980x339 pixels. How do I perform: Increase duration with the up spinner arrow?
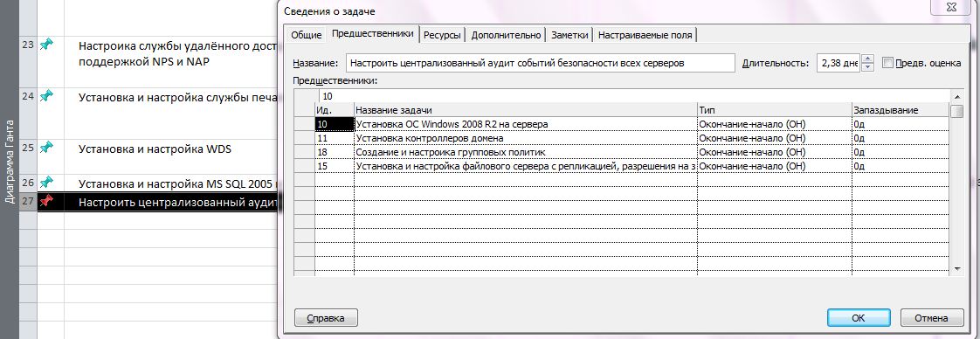point(867,59)
